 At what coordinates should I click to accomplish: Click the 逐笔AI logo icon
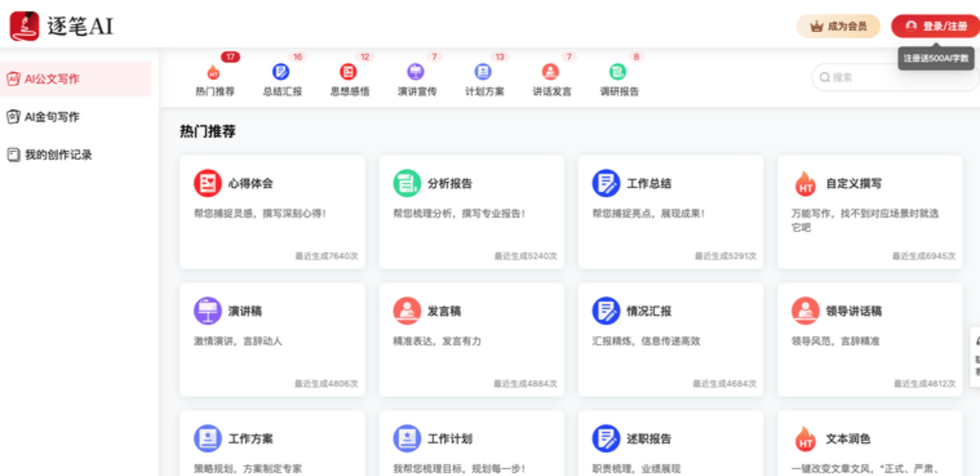(25, 26)
